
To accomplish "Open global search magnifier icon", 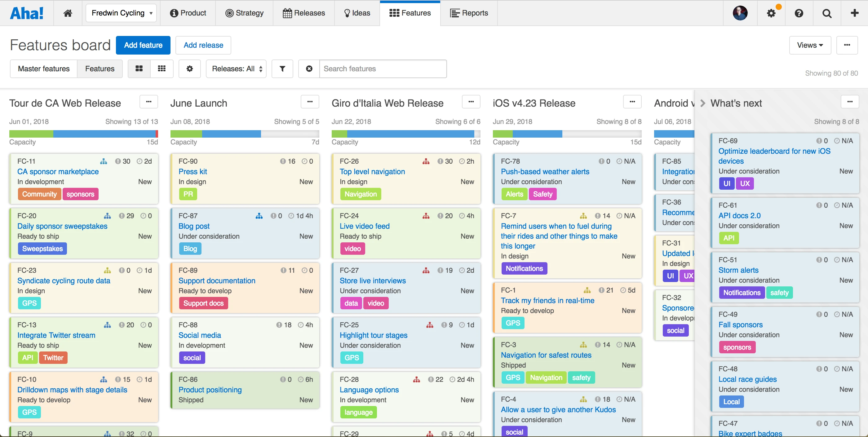I will pyautogui.click(x=826, y=13).
